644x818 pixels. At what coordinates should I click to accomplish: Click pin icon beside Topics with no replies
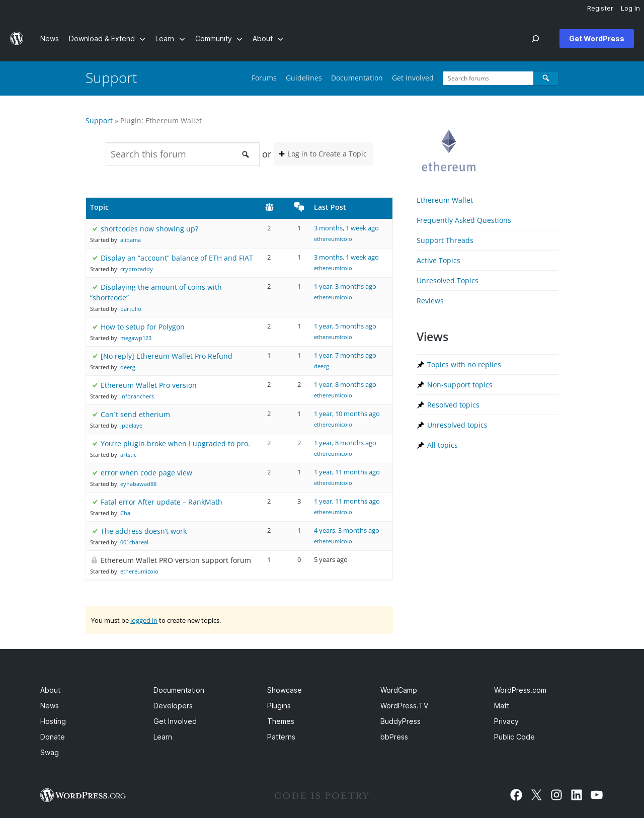tap(421, 365)
